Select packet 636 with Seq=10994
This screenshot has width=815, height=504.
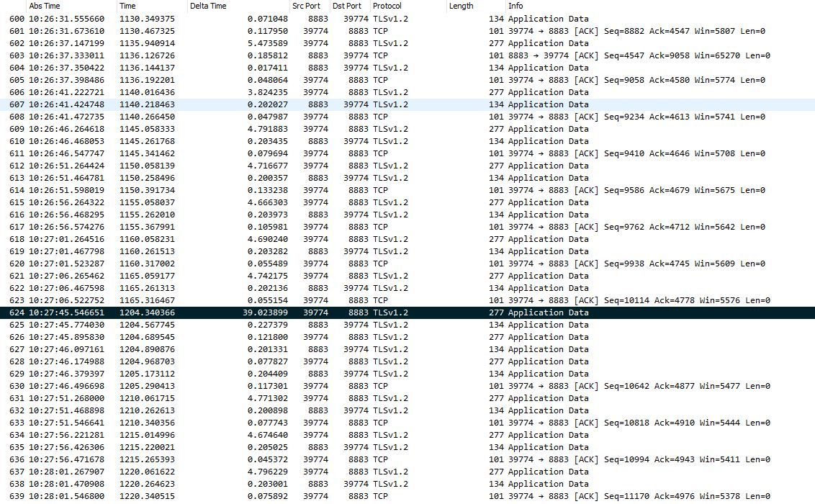pyautogui.click(x=407, y=460)
